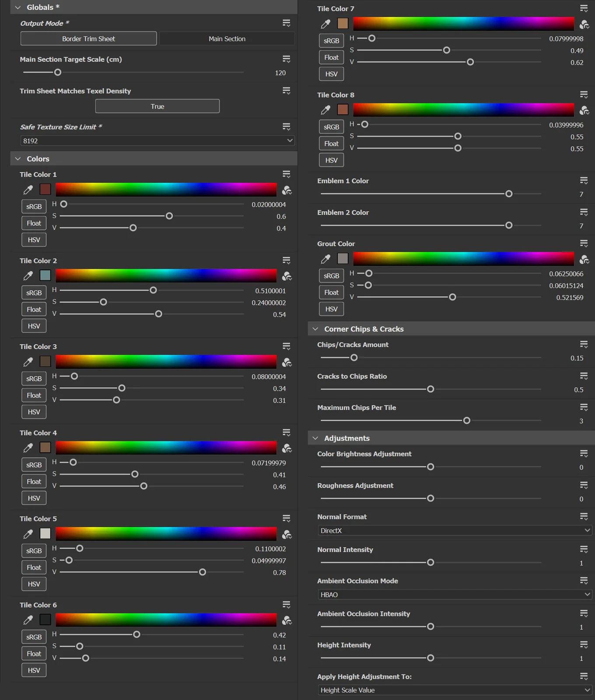This screenshot has width=595, height=700.
Task: Open preset menu icon for Output Mode
Action: 287,23
